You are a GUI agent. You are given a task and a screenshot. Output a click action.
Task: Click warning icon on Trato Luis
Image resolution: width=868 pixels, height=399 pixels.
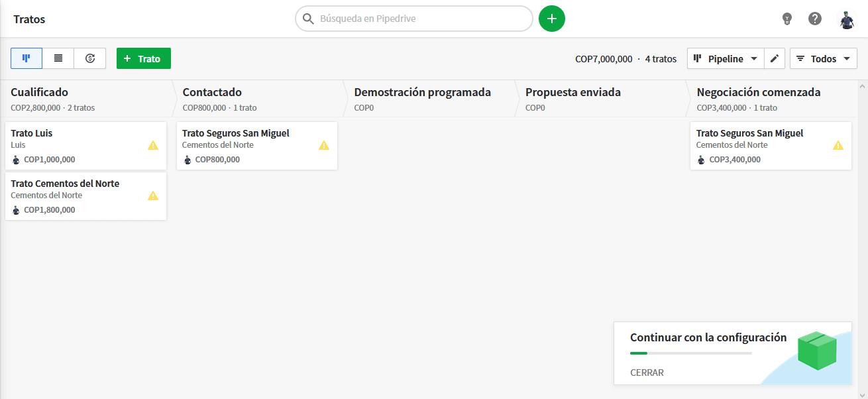[153, 145]
